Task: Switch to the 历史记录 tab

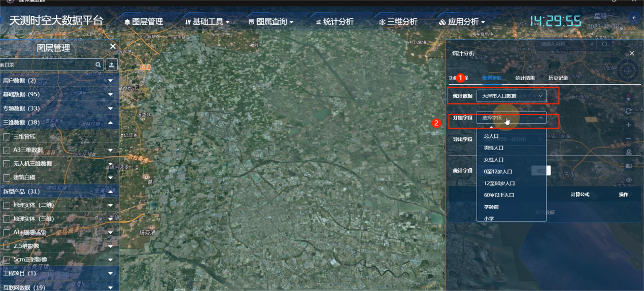Action: click(558, 78)
